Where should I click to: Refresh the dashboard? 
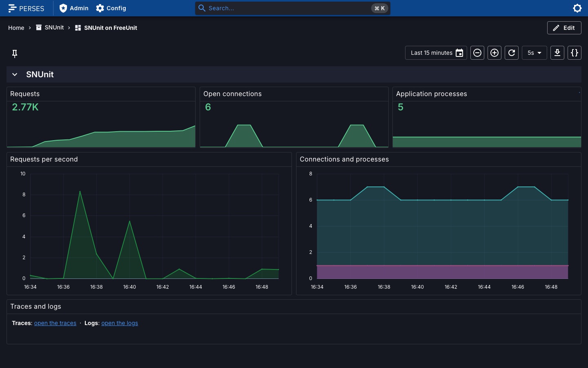pyautogui.click(x=512, y=53)
